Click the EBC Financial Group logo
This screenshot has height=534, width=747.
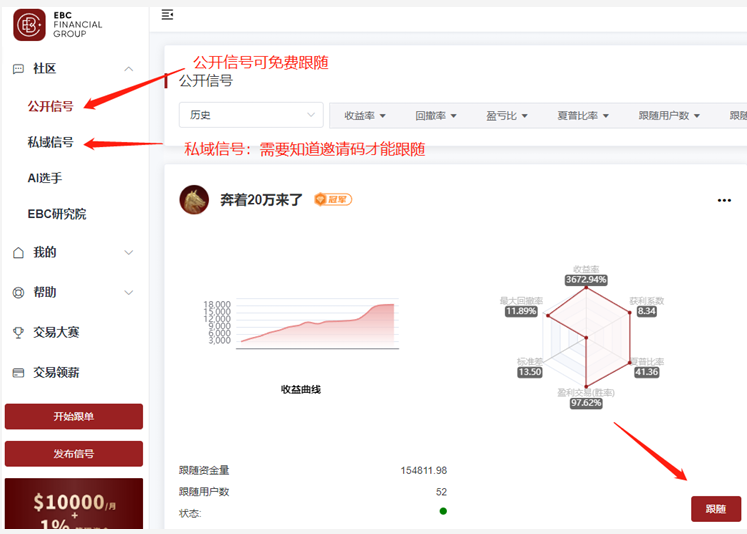(x=58, y=24)
